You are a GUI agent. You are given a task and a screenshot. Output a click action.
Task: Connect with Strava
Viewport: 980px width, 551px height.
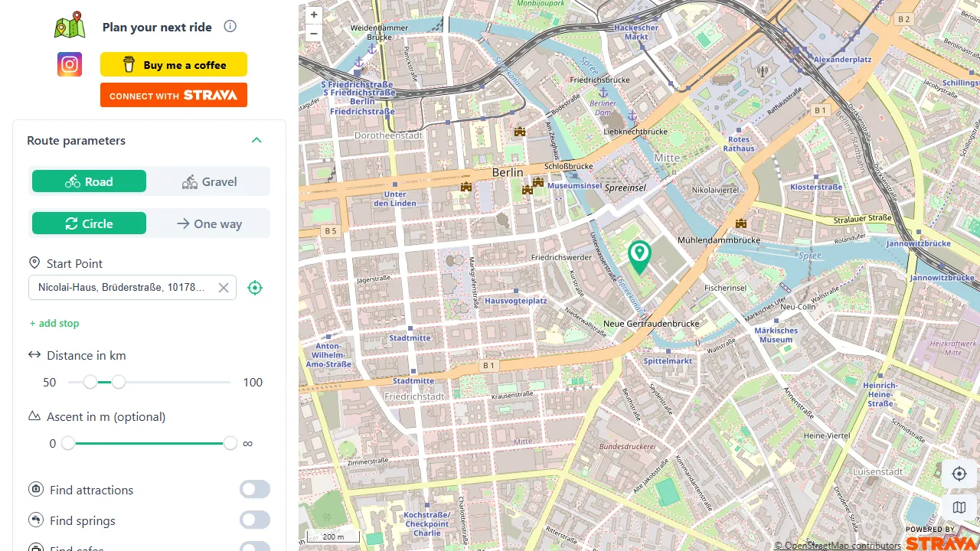coord(174,95)
